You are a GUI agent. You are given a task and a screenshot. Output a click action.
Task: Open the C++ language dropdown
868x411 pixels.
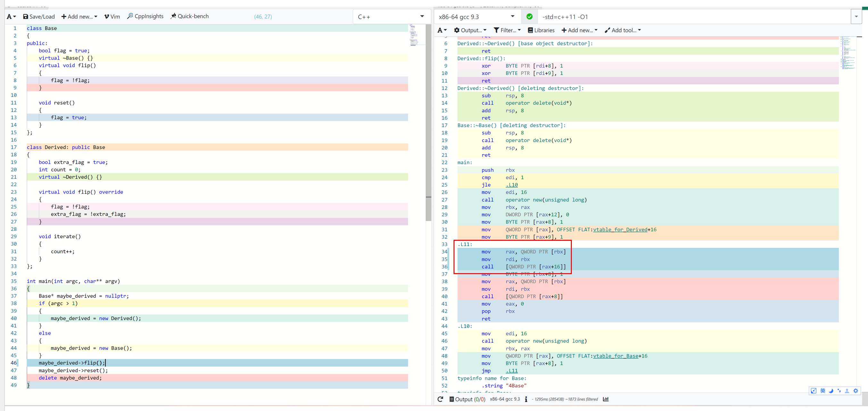(x=391, y=16)
